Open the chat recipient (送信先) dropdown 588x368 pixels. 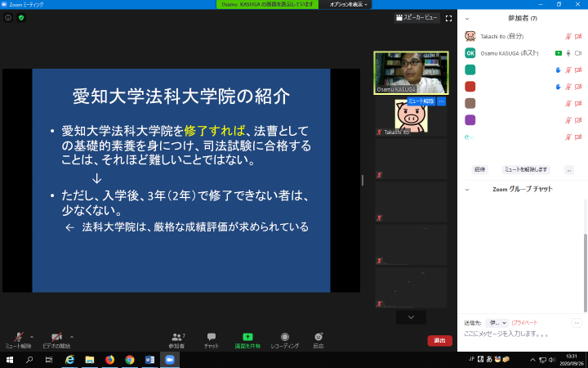(497, 323)
